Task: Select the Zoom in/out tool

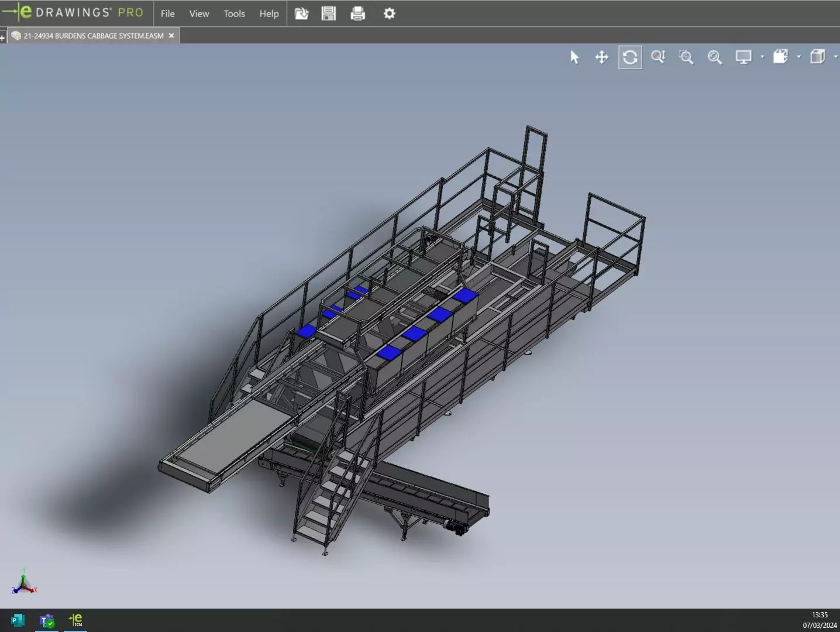Action: 658,57
